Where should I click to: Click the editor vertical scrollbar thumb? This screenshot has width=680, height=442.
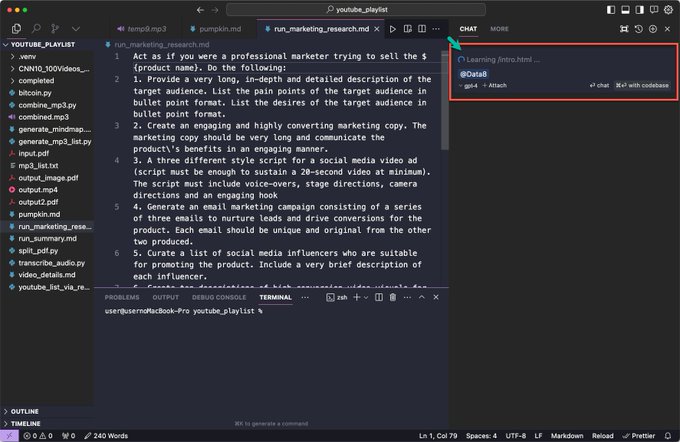pyautogui.click(x=445, y=101)
